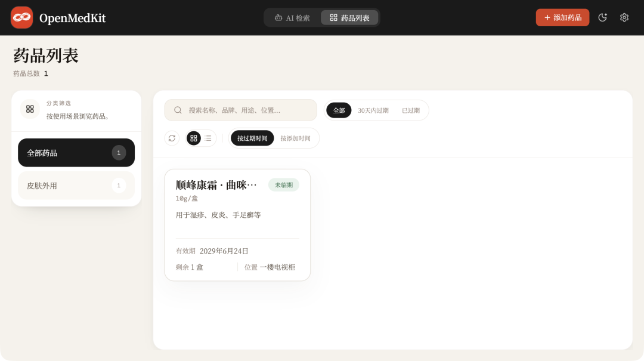Screen dimensions: 644x361
Task: Switch to list view icon
Action: tap(208, 138)
